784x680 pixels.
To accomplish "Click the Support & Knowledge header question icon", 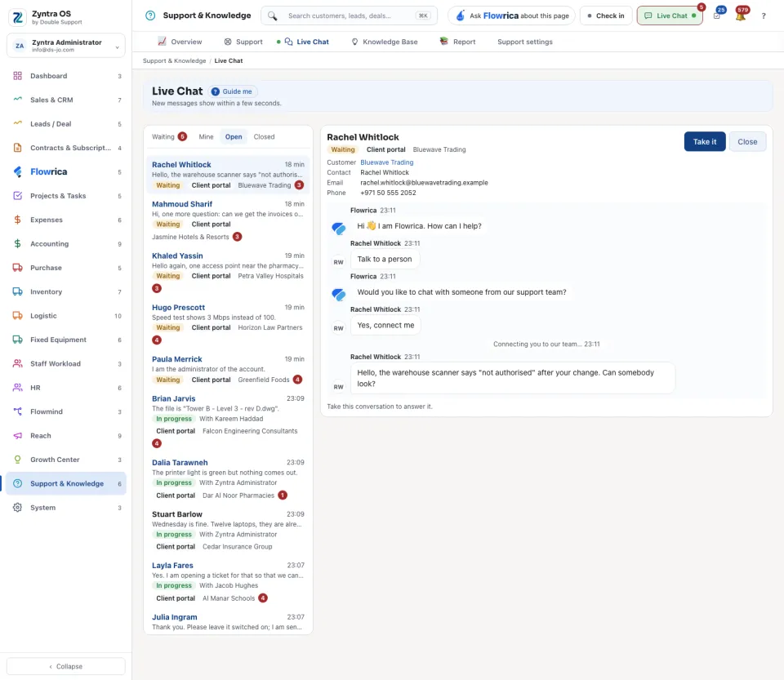I will [150, 16].
